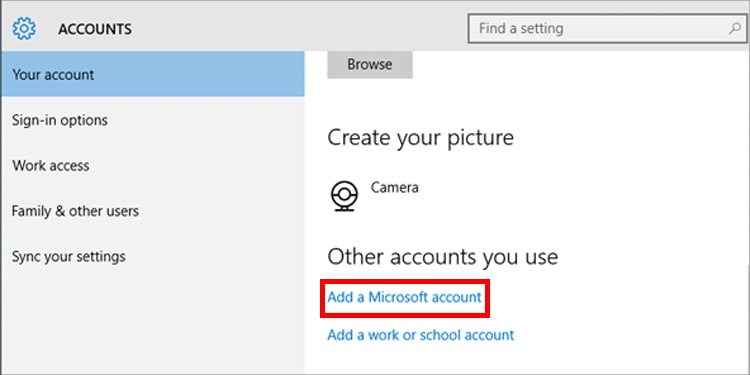Click Create your picture heading
The height and width of the screenshot is (375, 750).
point(420,138)
